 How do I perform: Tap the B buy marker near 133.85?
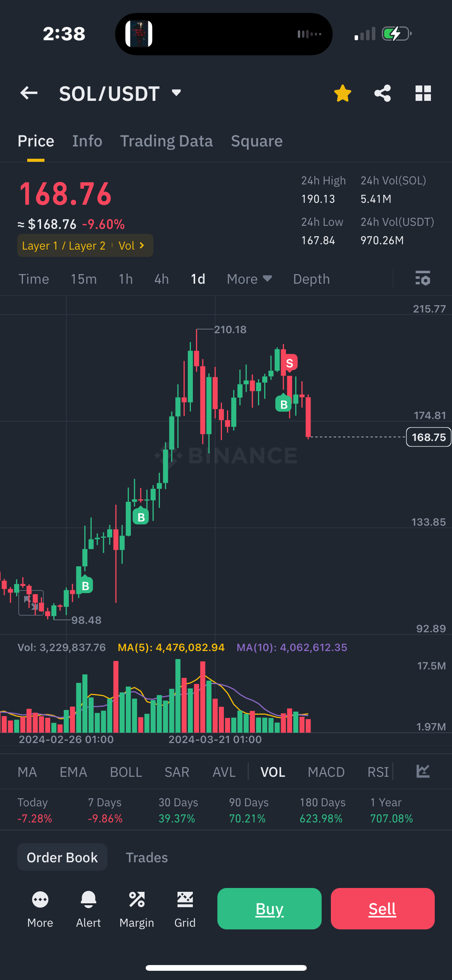[x=141, y=516]
